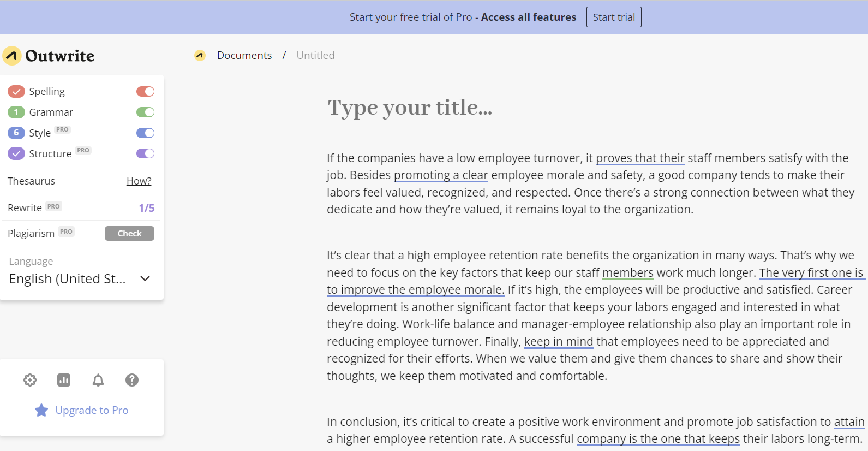868x451 pixels.
Task: Toggle the Grammar switch
Action: (x=145, y=112)
